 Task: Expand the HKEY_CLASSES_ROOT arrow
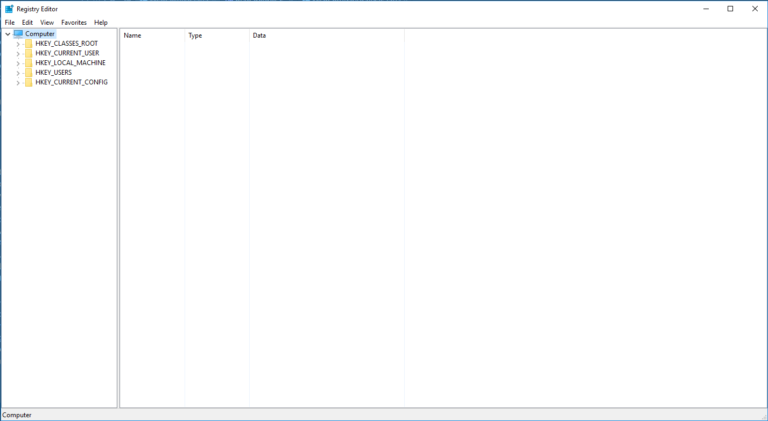[x=18, y=44]
